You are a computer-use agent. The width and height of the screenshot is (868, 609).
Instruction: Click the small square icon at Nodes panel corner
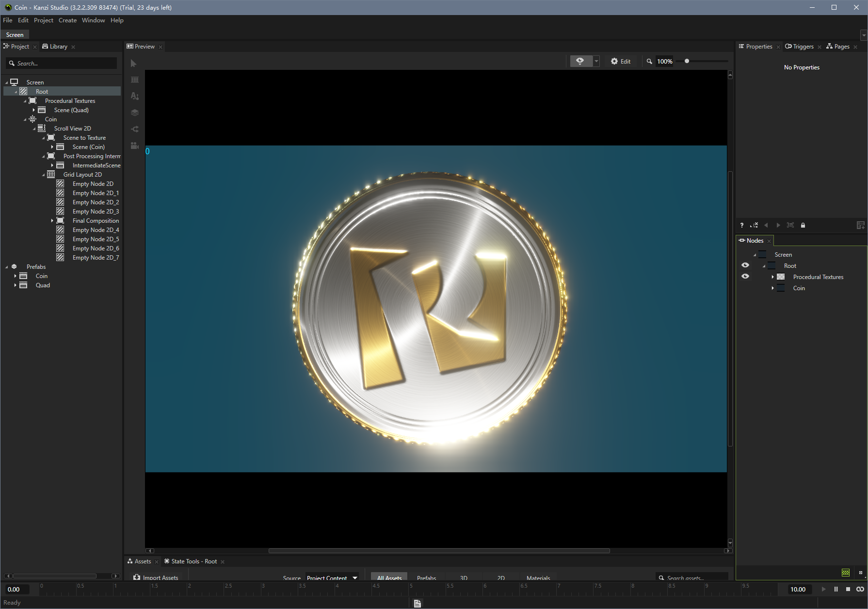pos(861,573)
